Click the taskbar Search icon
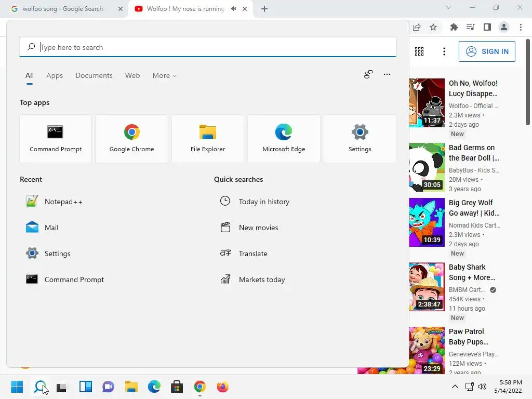The width and height of the screenshot is (532, 399). pos(40,387)
